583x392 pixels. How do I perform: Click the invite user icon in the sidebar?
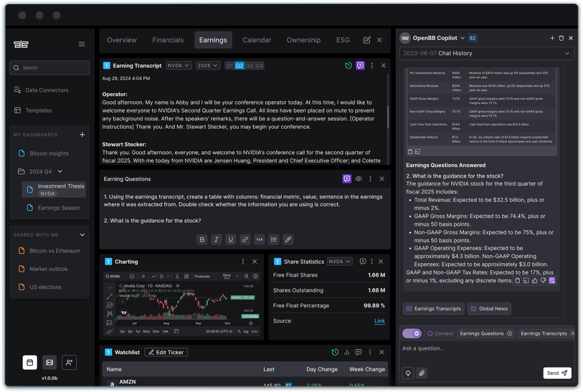69,362
